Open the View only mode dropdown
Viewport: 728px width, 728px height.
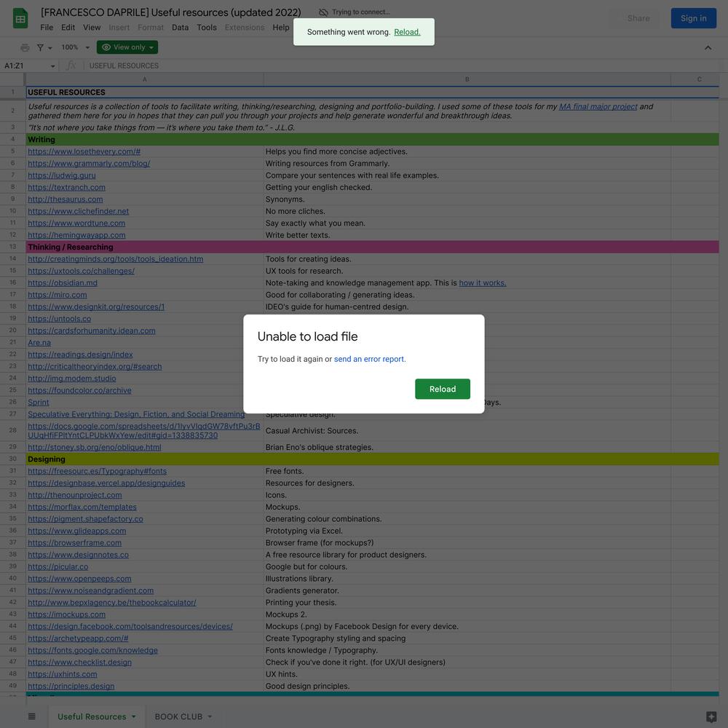click(127, 47)
